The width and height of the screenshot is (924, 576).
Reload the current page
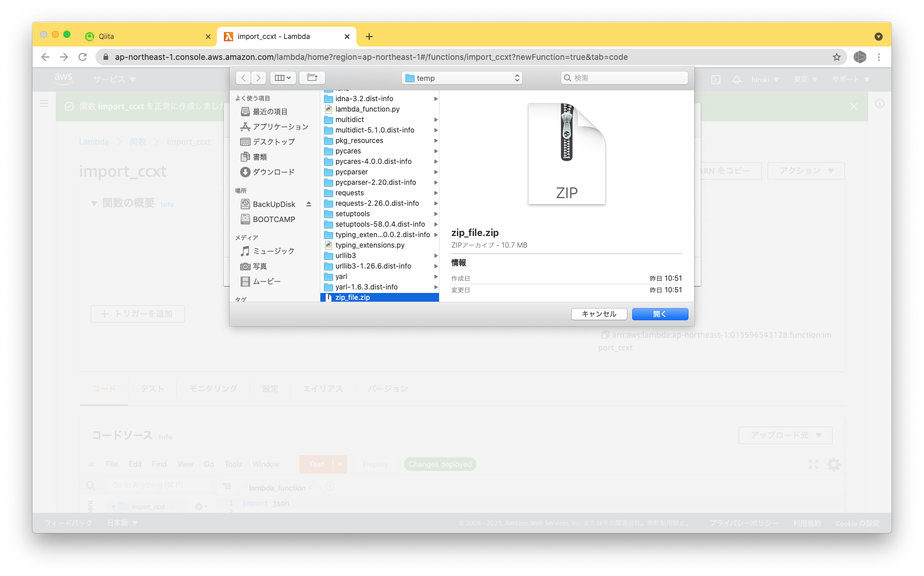coord(83,57)
